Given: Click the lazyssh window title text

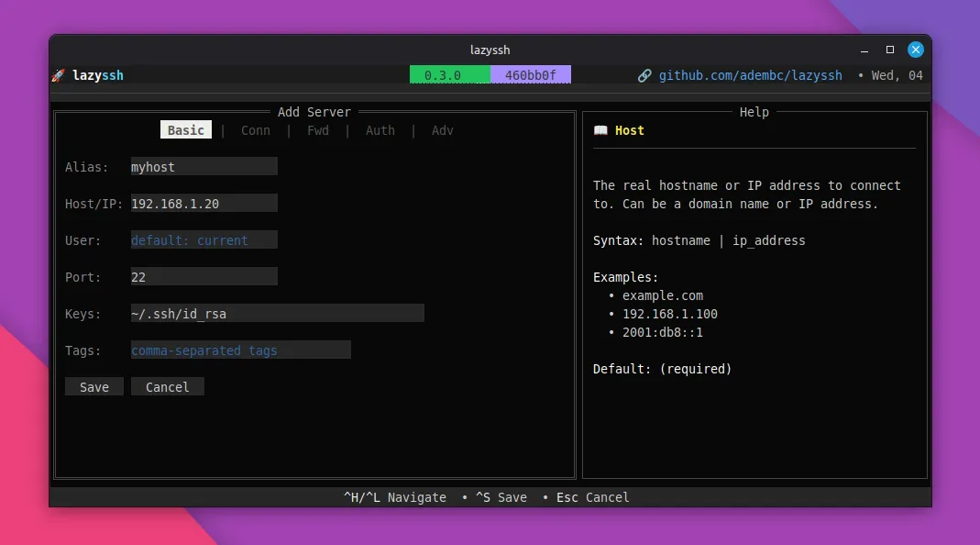Looking at the screenshot, I should pyautogui.click(x=490, y=50).
